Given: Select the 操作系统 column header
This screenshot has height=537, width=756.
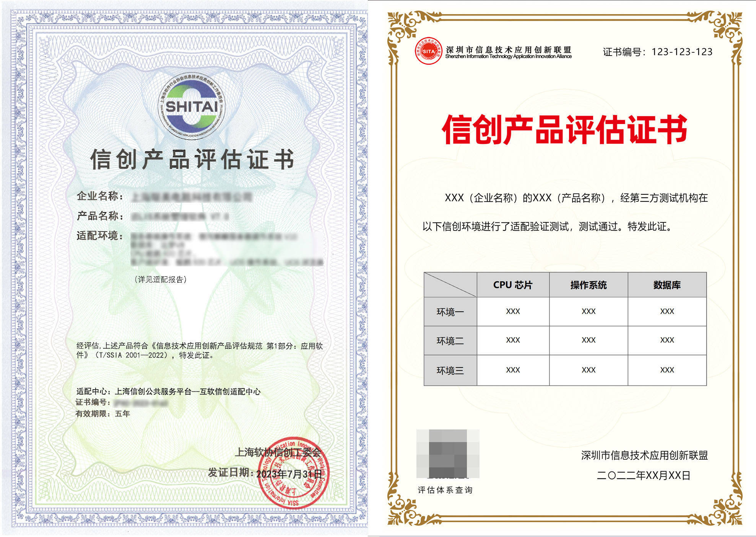Looking at the screenshot, I should click(x=588, y=285).
